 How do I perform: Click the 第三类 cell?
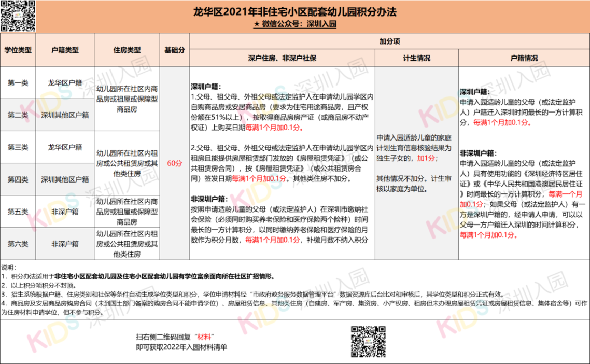click(x=18, y=147)
